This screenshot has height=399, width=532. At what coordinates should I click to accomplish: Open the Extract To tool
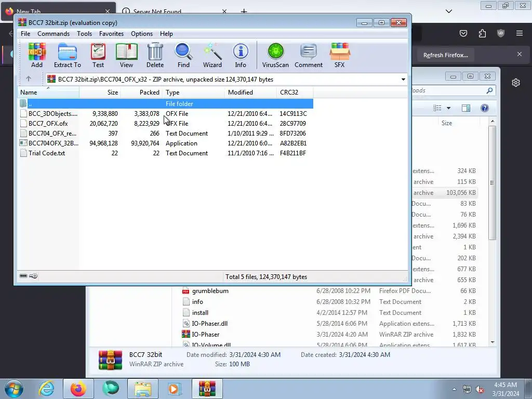click(x=67, y=55)
